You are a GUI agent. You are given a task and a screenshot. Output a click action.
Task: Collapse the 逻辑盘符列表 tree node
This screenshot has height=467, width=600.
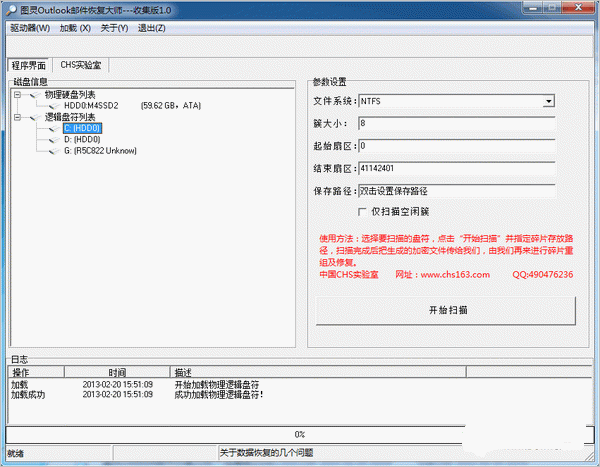(18, 117)
